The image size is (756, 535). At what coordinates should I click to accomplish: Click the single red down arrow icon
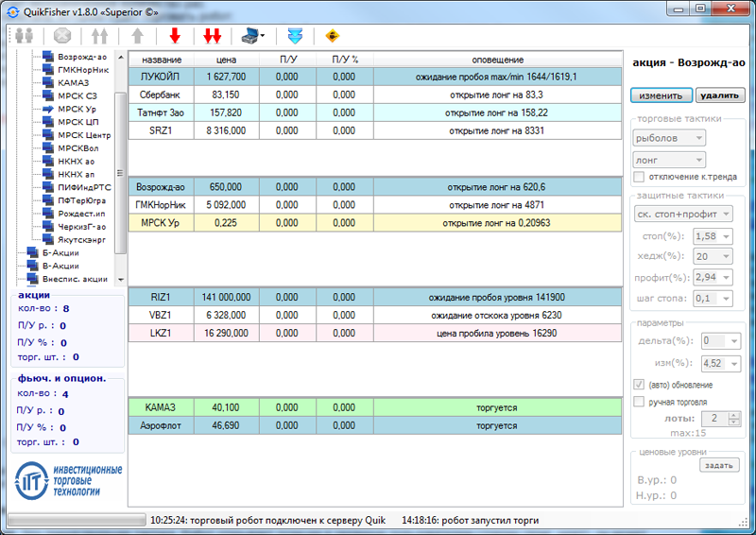175,36
